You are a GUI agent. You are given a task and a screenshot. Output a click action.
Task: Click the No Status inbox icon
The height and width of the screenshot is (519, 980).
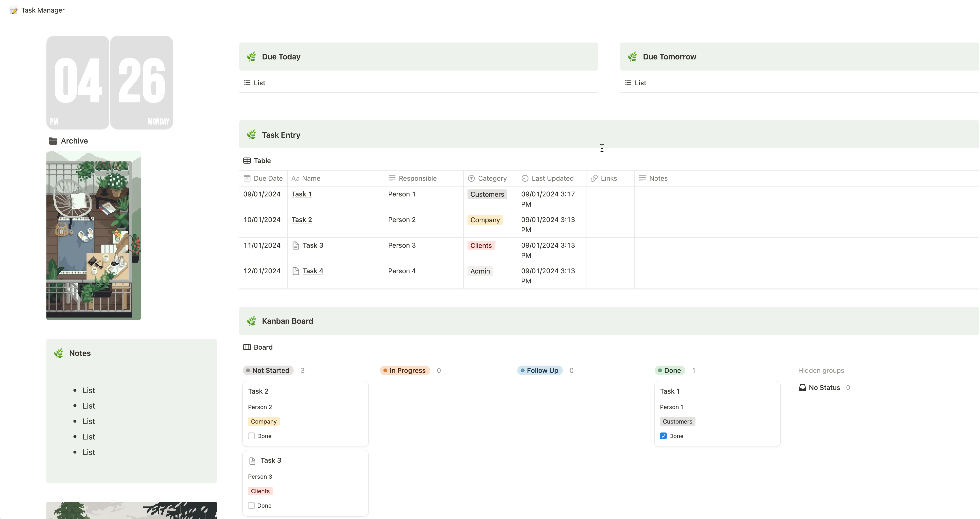[802, 388]
